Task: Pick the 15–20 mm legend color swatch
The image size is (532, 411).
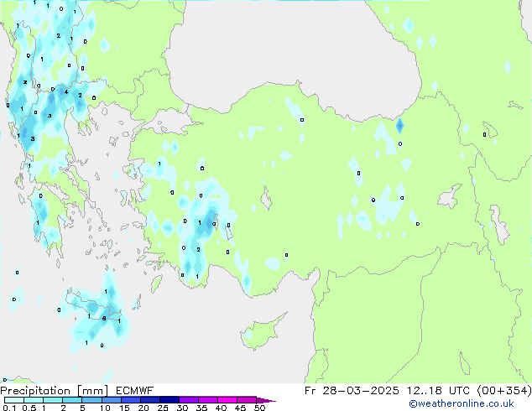Action: (x=130, y=400)
